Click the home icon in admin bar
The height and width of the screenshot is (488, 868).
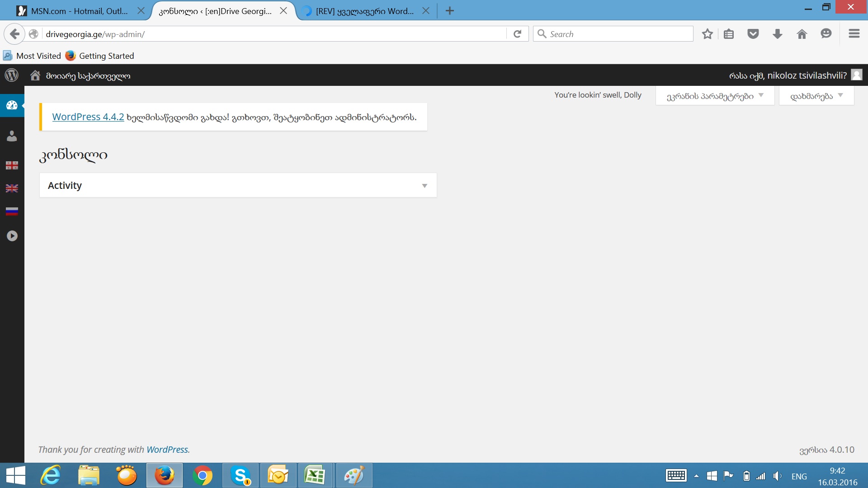pyautogui.click(x=35, y=75)
